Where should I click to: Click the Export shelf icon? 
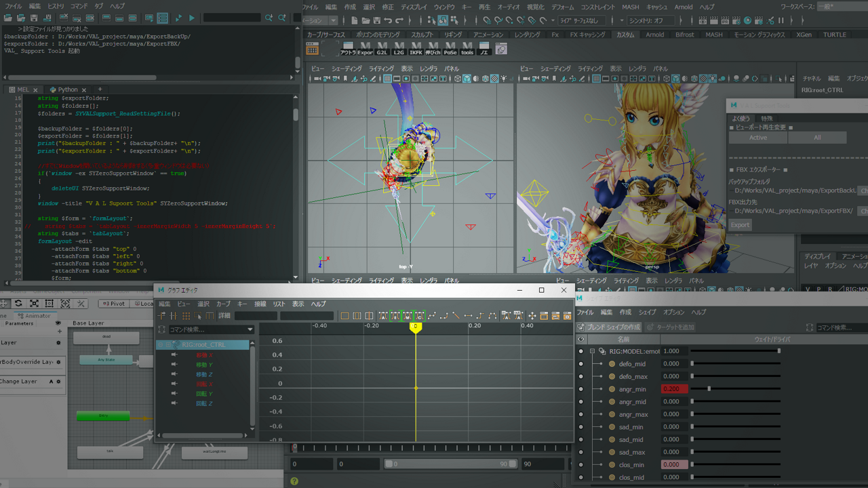[x=365, y=49]
